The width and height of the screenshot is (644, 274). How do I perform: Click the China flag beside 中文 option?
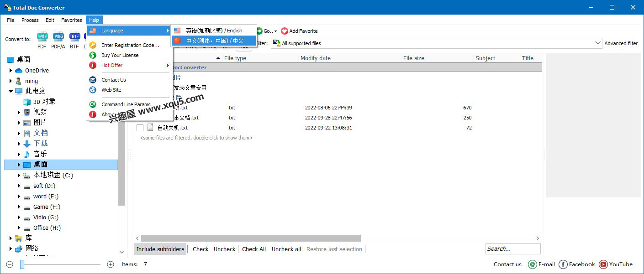[177, 41]
